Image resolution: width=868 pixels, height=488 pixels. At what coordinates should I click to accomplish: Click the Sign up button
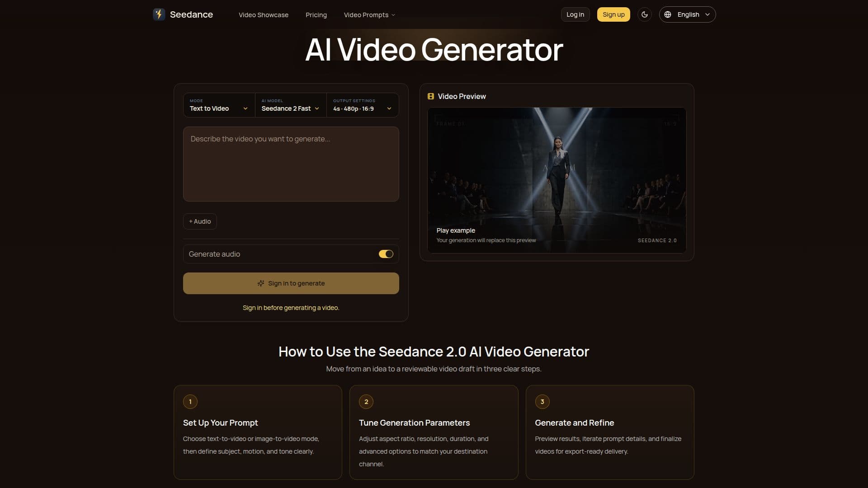(x=613, y=14)
